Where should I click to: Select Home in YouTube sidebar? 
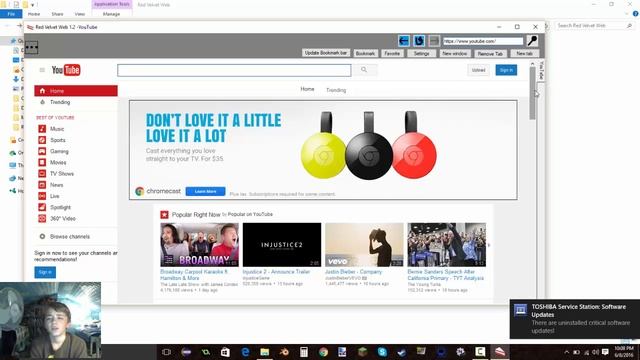pyautogui.click(x=76, y=91)
